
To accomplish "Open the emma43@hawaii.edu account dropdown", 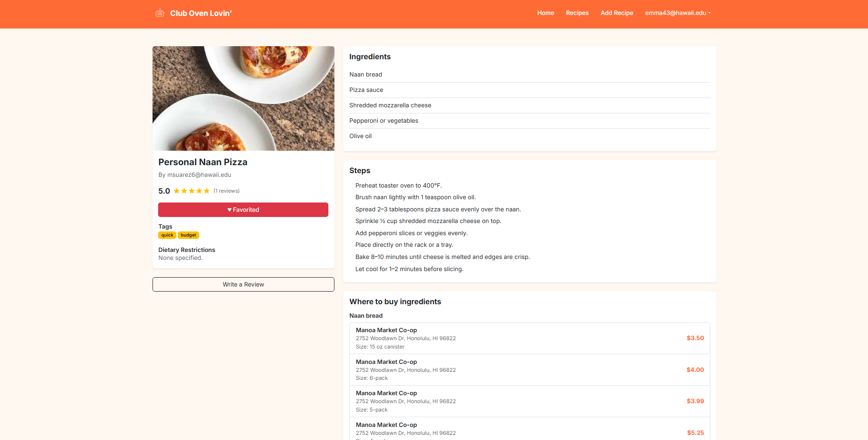I will [678, 13].
